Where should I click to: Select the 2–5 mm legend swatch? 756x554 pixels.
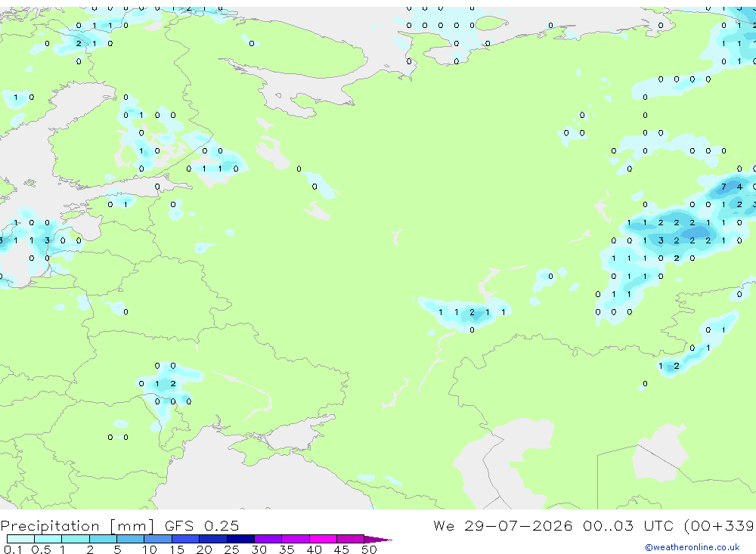tap(103, 539)
